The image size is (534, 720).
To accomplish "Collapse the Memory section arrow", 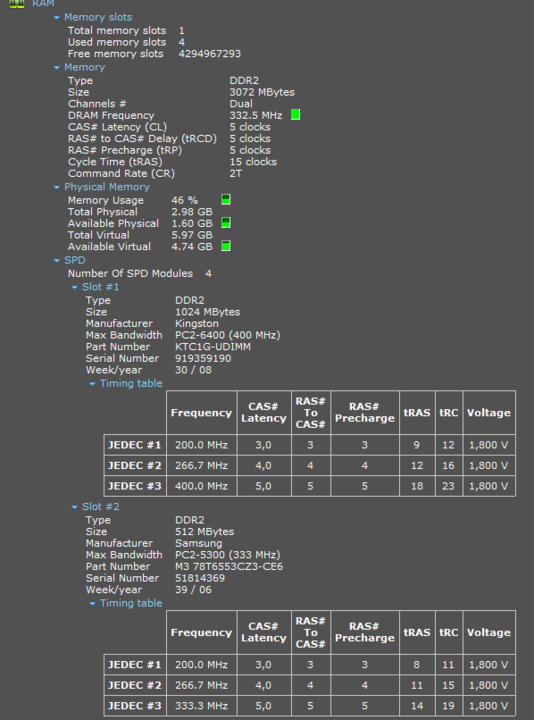I will [x=56, y=68].
